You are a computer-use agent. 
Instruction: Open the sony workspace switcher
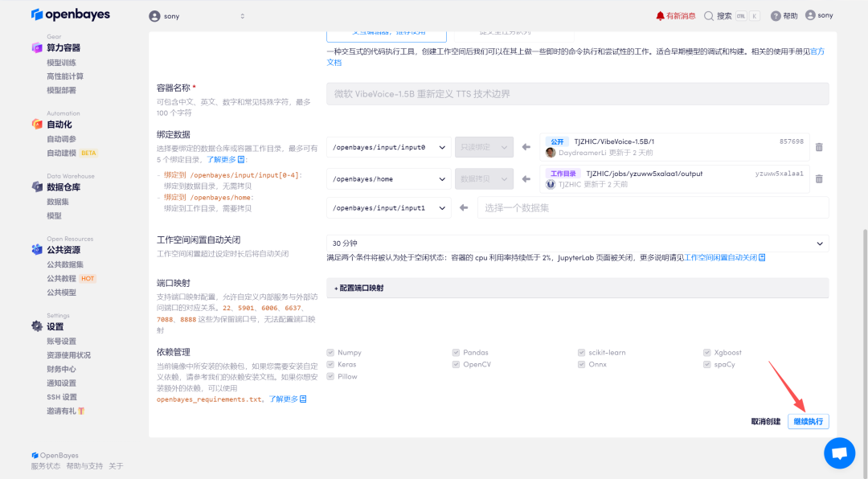point(197,15)
